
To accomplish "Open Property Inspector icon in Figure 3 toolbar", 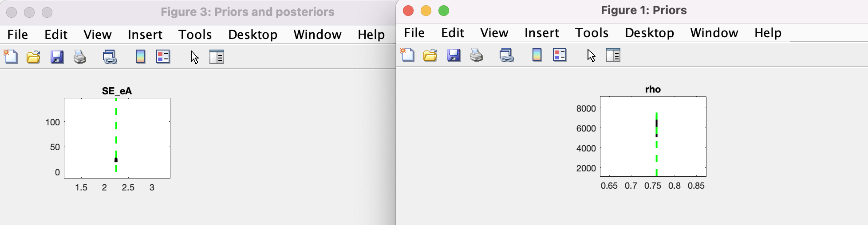I will tap(217, 57).
